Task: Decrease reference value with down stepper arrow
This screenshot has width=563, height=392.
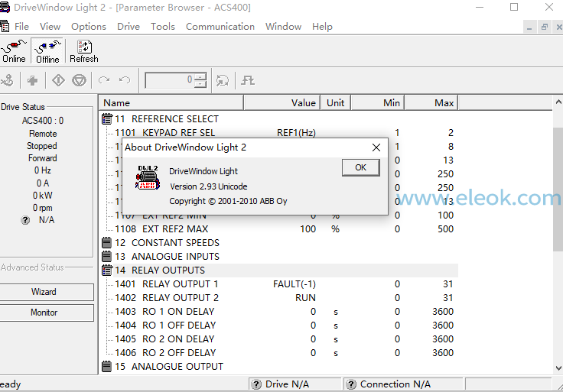Action: tap(200, 84)
